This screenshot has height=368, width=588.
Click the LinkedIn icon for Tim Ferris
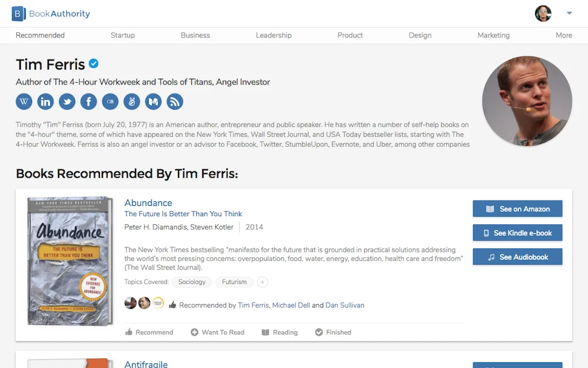click(45, 102)
